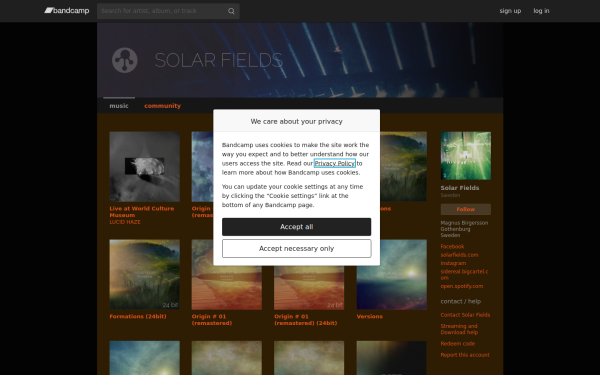The image size is (600, 375).
Task: Open Origin # 01 (remastered) album title
Action: click(x=212, y=320)
